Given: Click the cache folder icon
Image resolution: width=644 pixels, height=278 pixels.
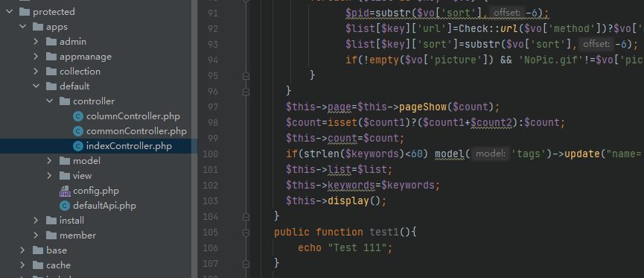Looking at the screenshot, I should (38, 265).
